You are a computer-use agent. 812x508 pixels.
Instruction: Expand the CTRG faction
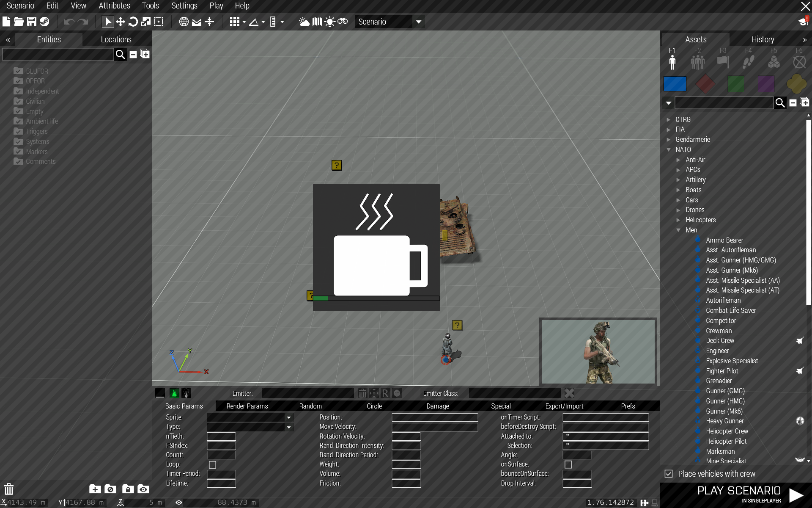point(669,120)
